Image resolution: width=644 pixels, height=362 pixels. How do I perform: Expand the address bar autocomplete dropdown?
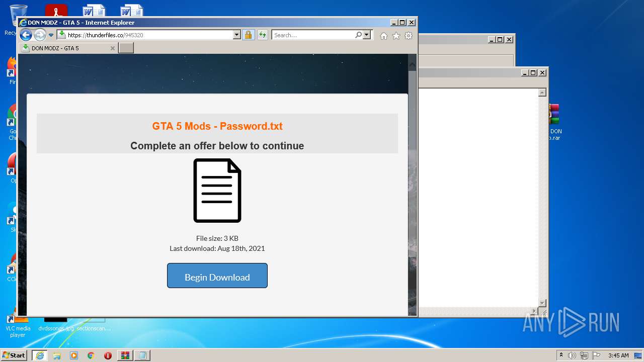click(x=237, y=35)
